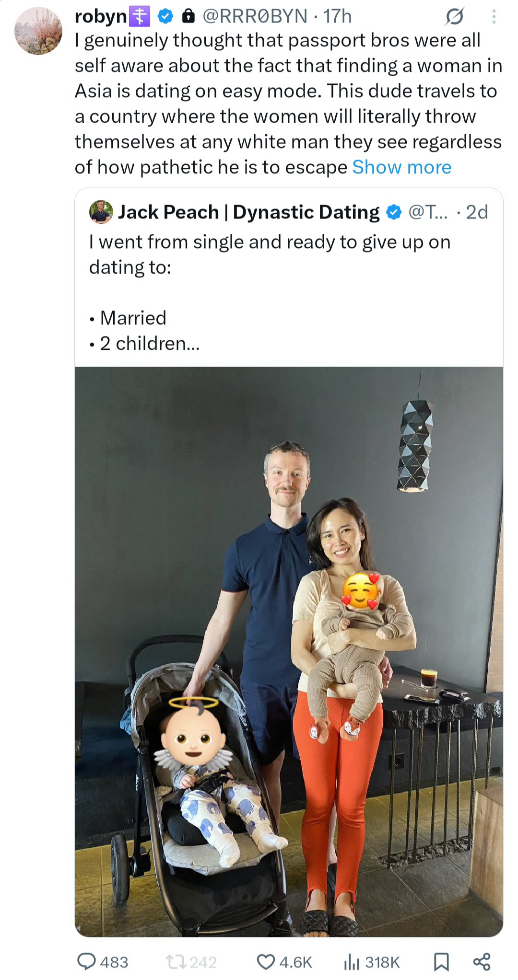Expand the tweet text with Show more

pyautogui.click(x=402, y=167)
